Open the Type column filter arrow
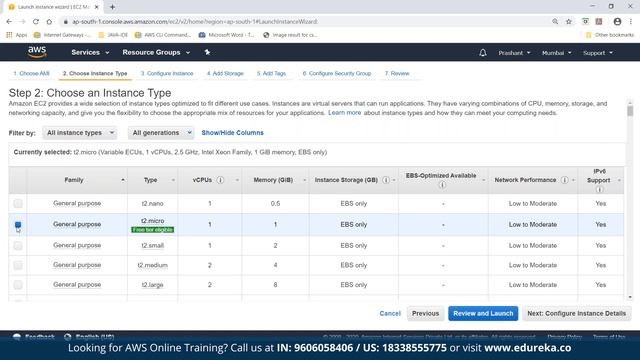This screenshot has height=360, width=640. [x=173, y=180]
